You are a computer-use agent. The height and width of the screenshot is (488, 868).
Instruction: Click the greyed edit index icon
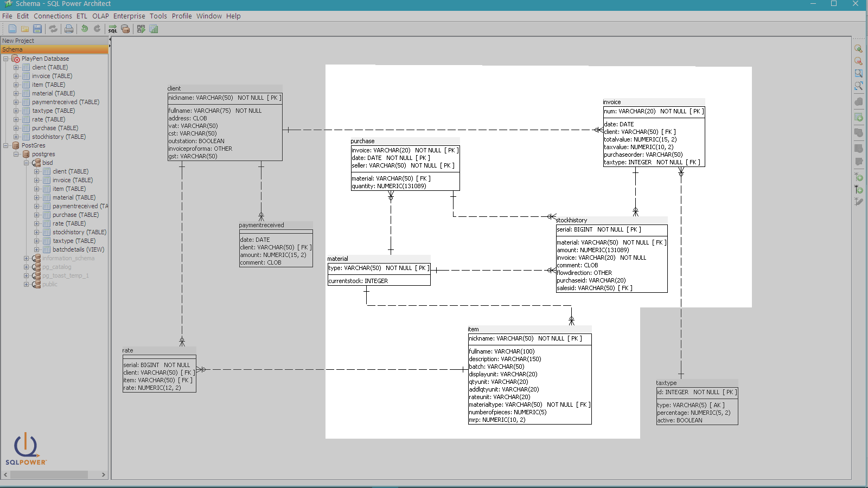[x=858, y=162]
